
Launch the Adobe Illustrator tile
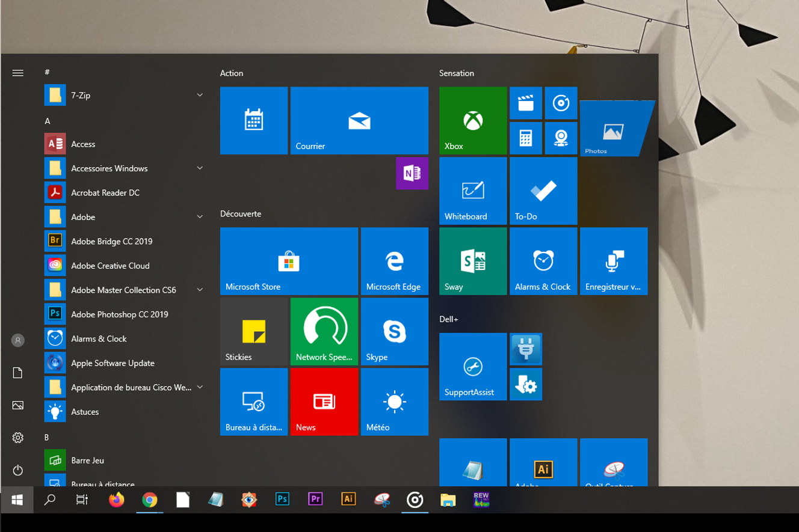pyautogui.click(x=543, y=462)
